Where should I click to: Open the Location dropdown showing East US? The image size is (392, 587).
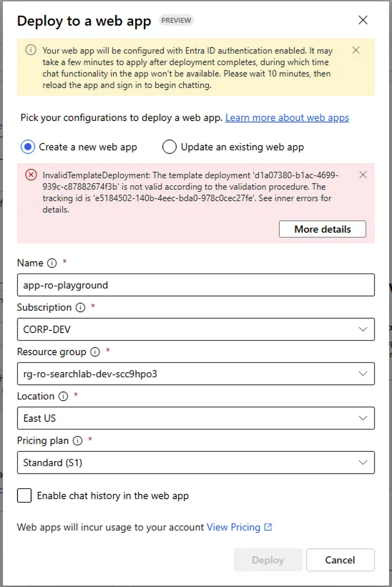pyautogui.click(x=195, y=418)
